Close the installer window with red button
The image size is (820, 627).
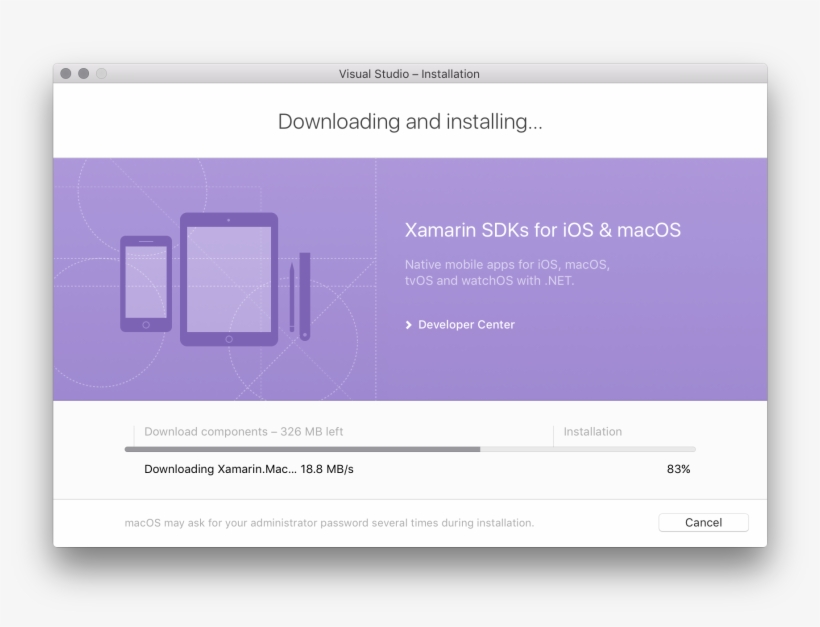(65, 74)
